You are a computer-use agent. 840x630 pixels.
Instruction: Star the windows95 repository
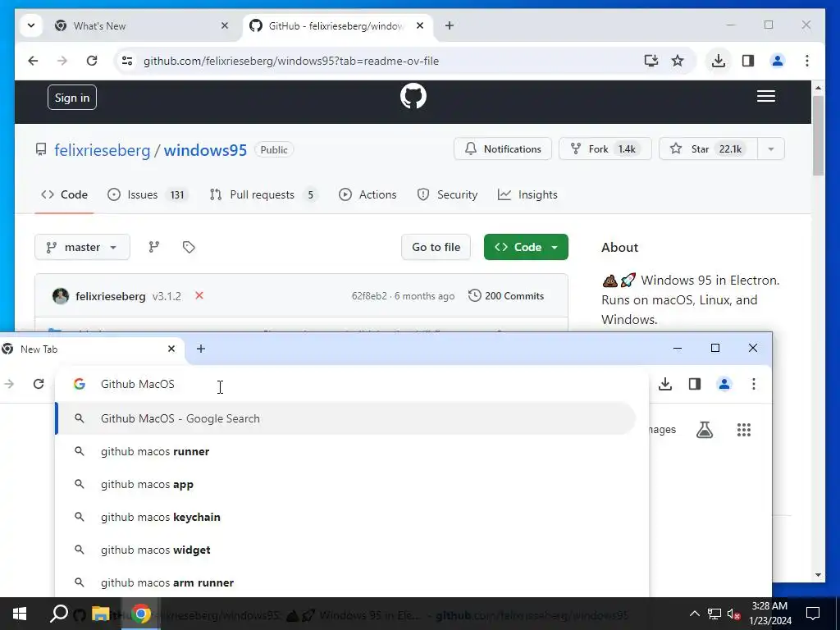pos(708,149)
